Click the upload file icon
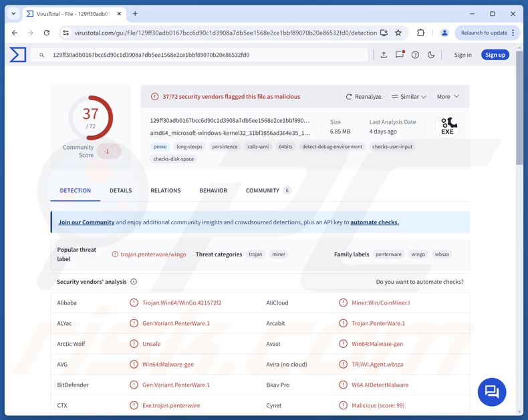The height and width of the screenshot is (420, 528). pyautogui.click(x=384, y=55)
